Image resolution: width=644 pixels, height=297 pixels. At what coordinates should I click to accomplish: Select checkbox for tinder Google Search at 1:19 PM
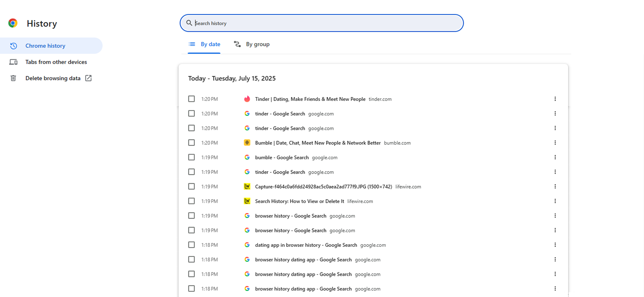click(x=192, y=172)
